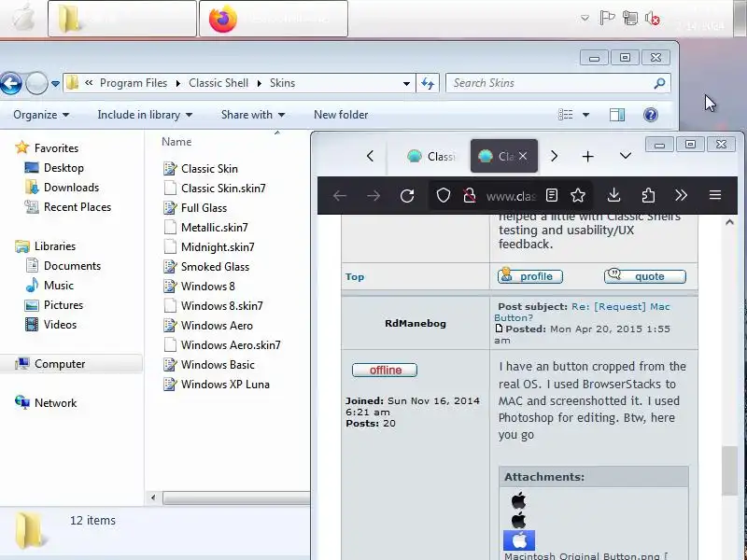Screen dimensions: 747x560
Task: Click the muted volume tray icon
Action: click(x=652, y=18)
